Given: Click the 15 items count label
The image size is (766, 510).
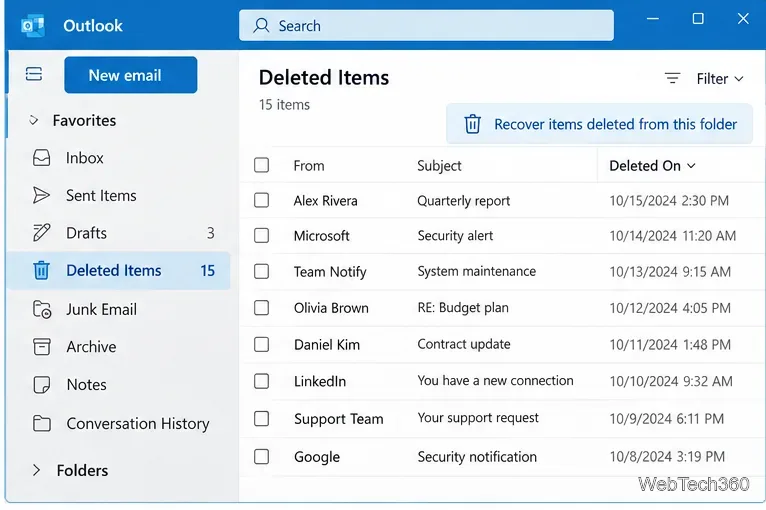Looking at the screenshot, I should tap(284, 105).
